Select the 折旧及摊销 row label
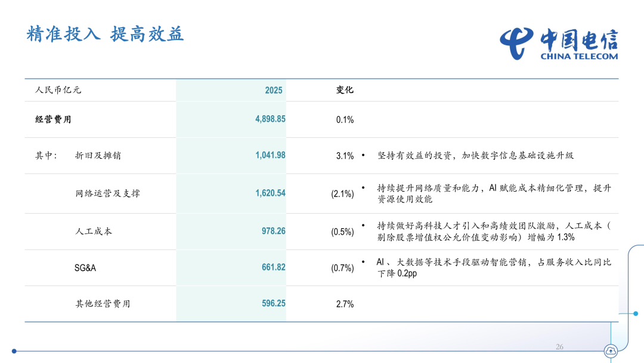This screenshot has width=644, height=363. pos(98,155)
